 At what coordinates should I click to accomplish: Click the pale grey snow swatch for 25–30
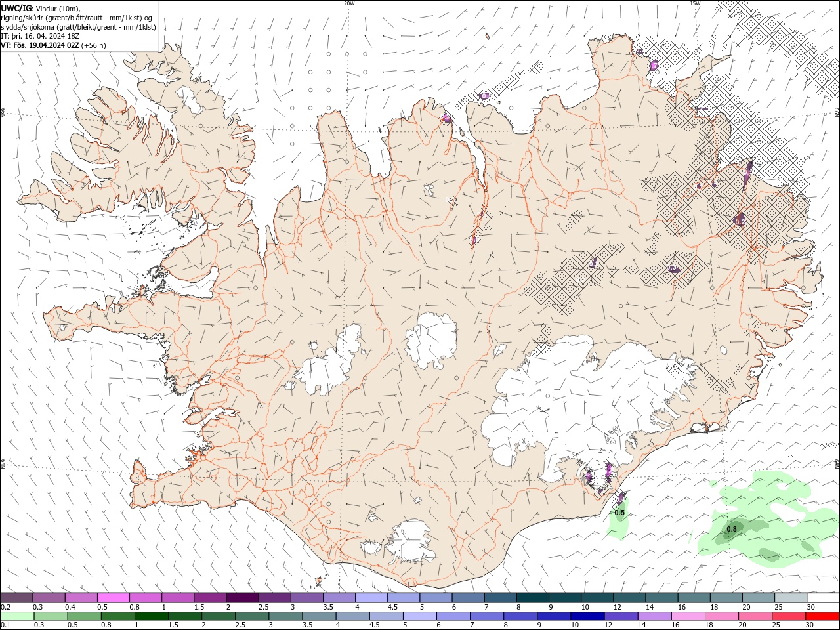[791, 598]
